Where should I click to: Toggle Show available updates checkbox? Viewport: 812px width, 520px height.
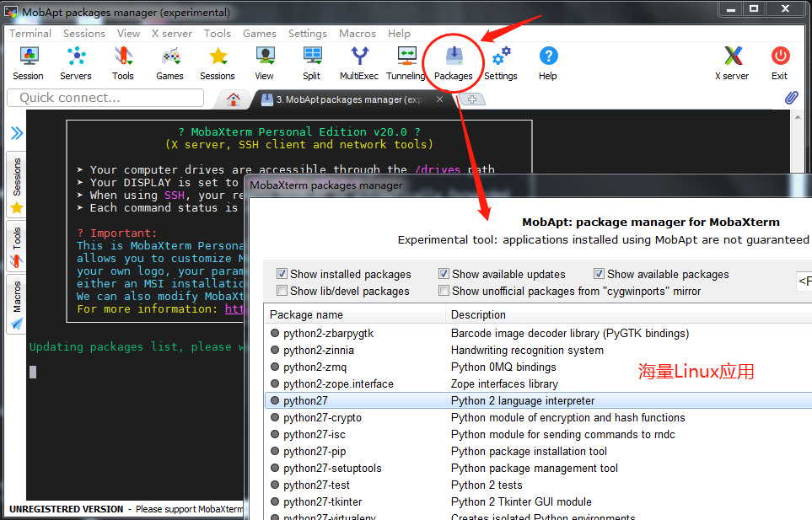[444, 274]
